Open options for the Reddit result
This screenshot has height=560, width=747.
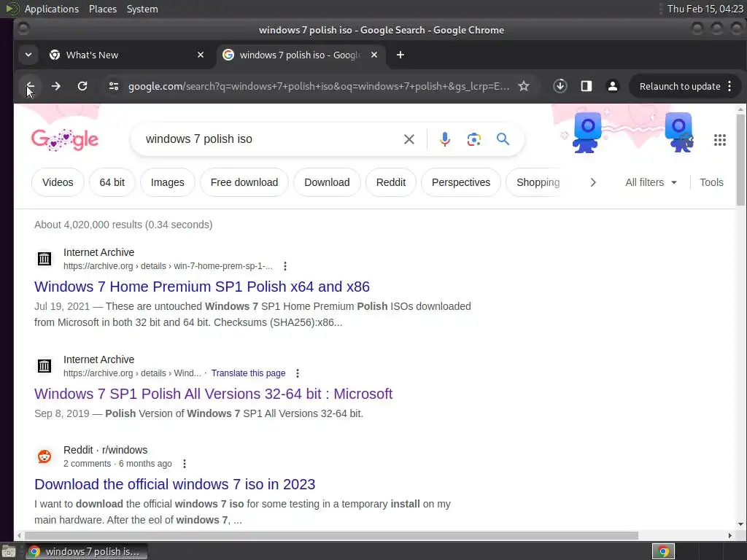click(x=185, y=464)
